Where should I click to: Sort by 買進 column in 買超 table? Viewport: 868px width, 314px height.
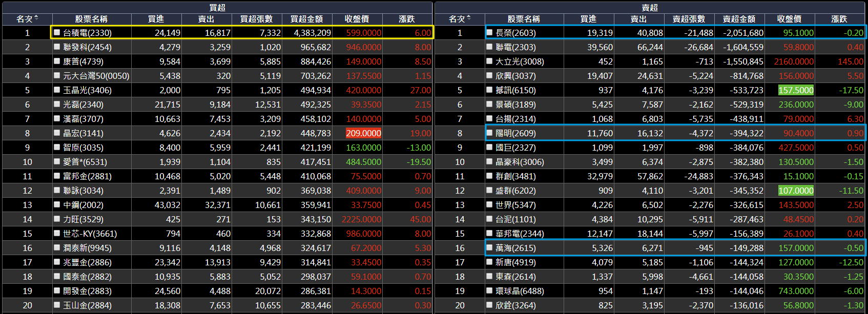pos(156,19)
